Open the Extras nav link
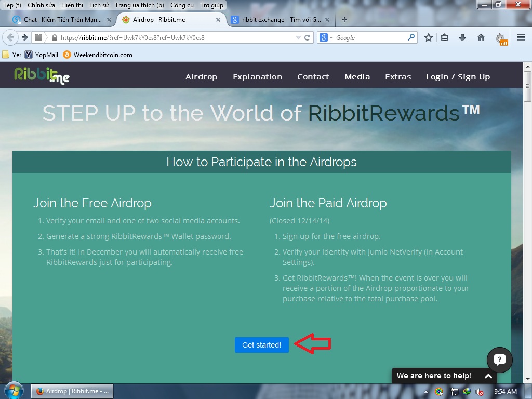The height and width of the screenshot is (399, 532). (x=398, y=77)
